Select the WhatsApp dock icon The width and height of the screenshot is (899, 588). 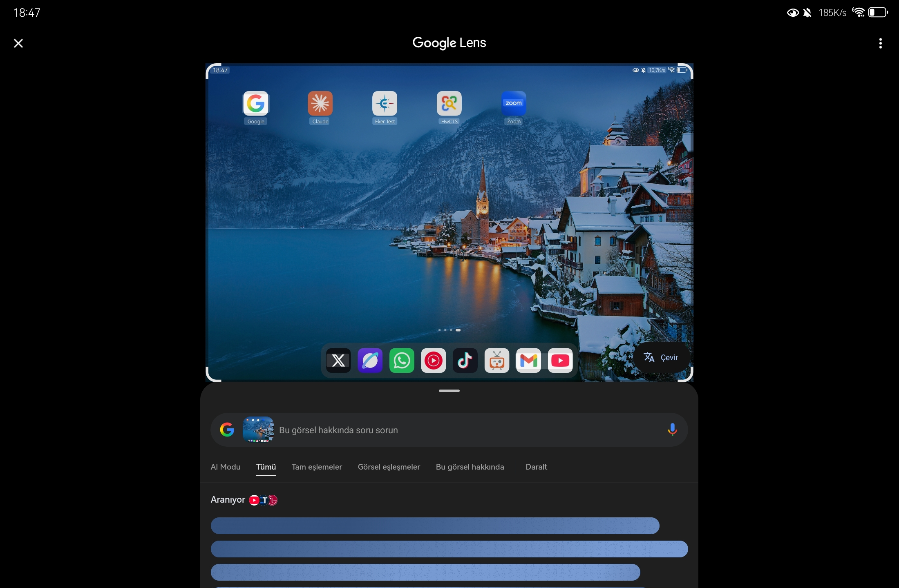402,361
